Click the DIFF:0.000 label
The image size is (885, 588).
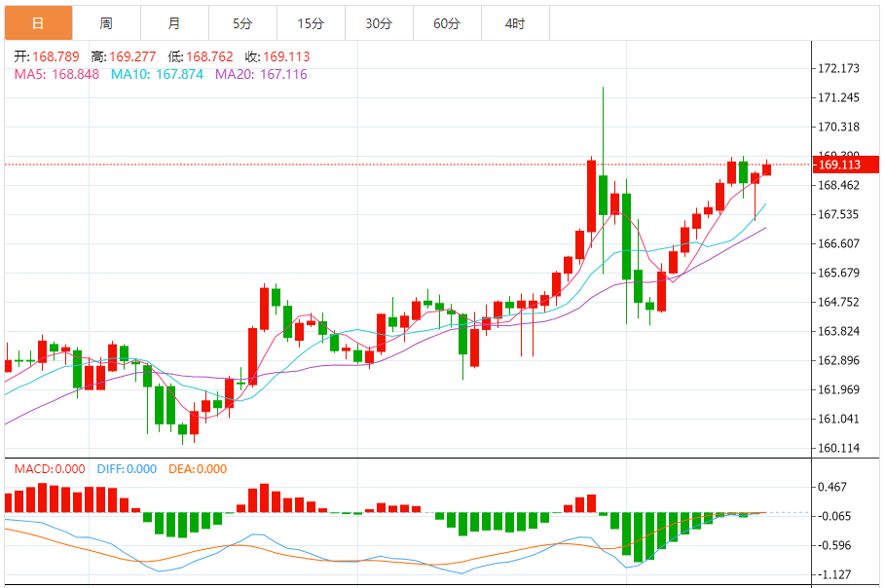127,469
